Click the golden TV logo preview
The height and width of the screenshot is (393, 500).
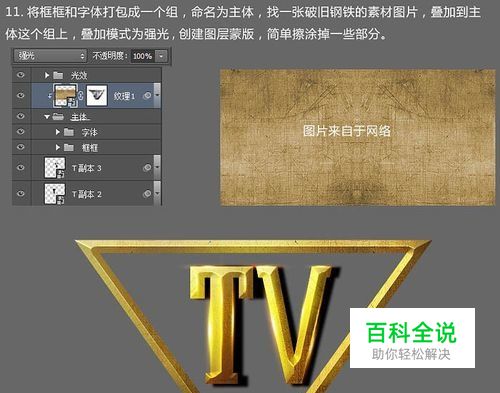[253, 316]
